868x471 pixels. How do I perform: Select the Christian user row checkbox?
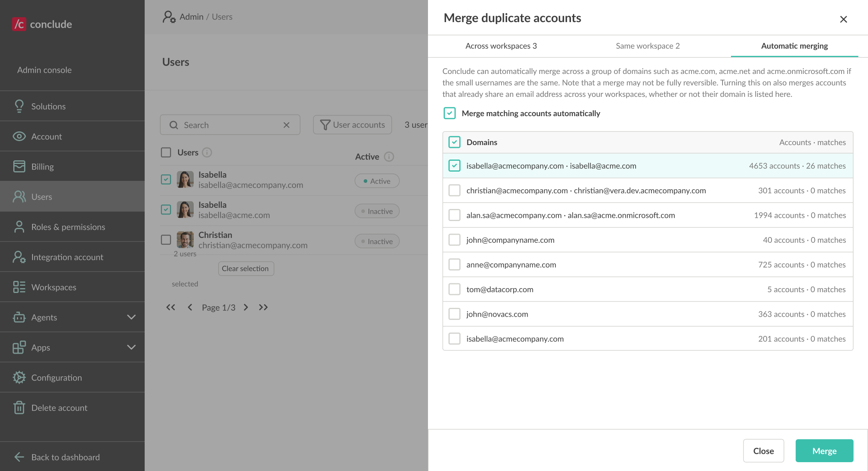166,240
